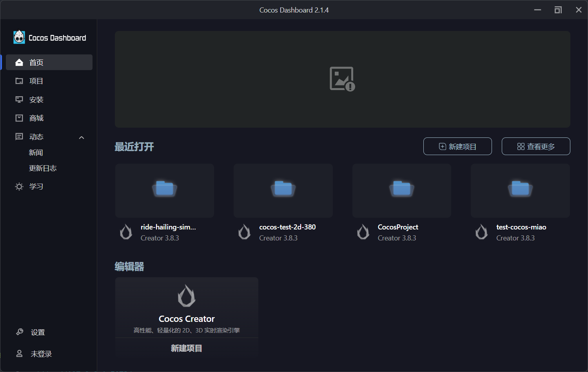Click the top banner image placeholder
Image resolution: width=588 pixels, height=372 pixels.
click(343, 79)
